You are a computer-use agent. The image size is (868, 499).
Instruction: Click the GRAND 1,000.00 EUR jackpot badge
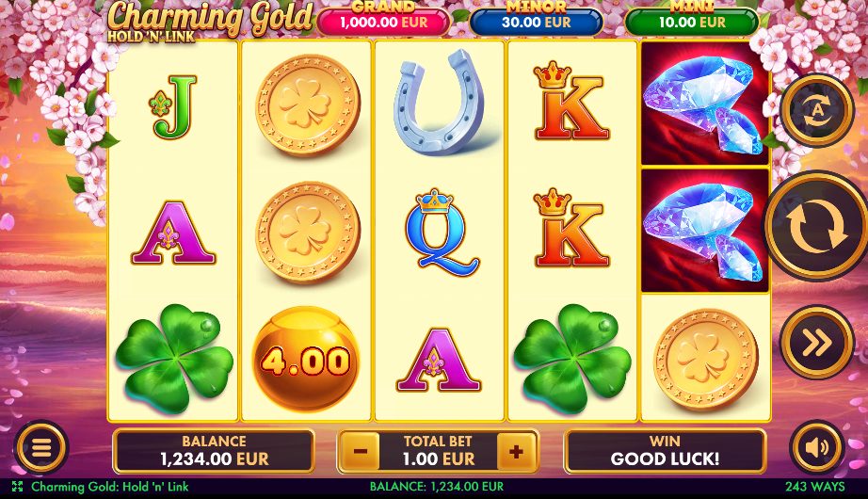(x=383, y=19)
